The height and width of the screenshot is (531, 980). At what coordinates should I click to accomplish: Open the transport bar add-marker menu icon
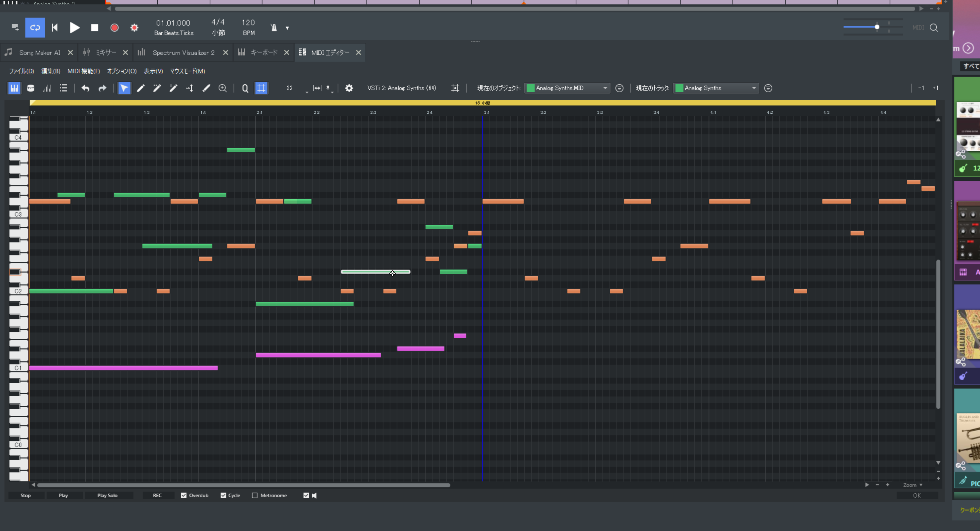click(15, 27)
